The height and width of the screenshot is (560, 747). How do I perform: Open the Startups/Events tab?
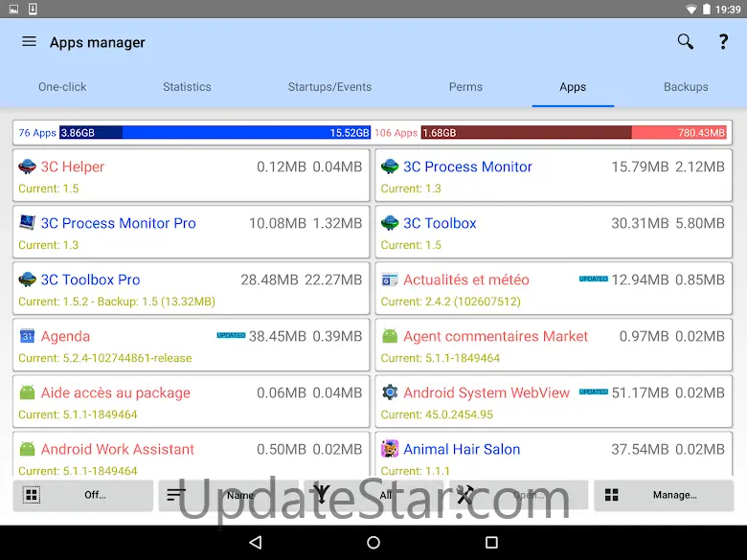(329, 87)
